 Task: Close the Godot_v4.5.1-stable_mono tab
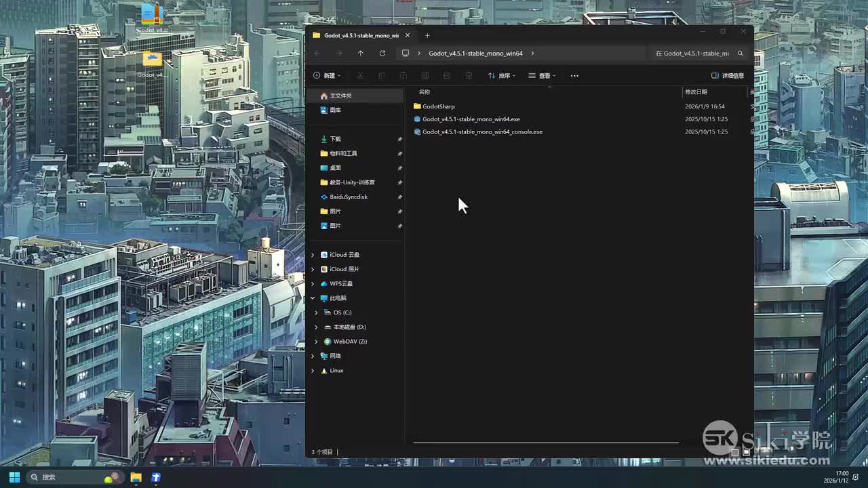pyautogui.click(x=407, y=35)
